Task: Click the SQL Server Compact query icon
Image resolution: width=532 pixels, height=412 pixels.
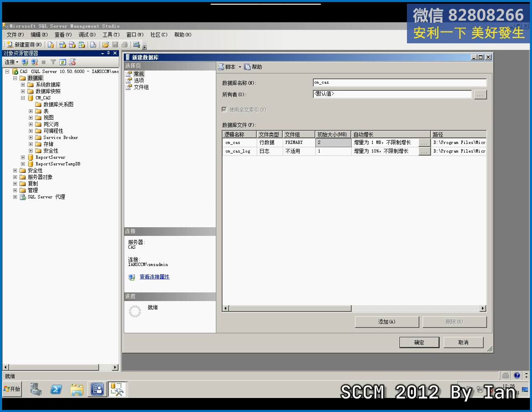Action: (x=93, y=45)
